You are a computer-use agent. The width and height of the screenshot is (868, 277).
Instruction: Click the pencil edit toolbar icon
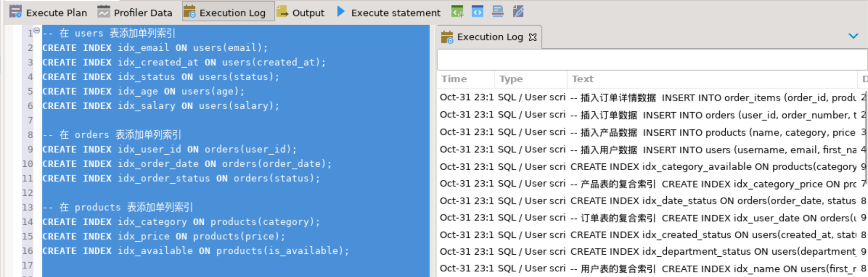coord(518,11)
